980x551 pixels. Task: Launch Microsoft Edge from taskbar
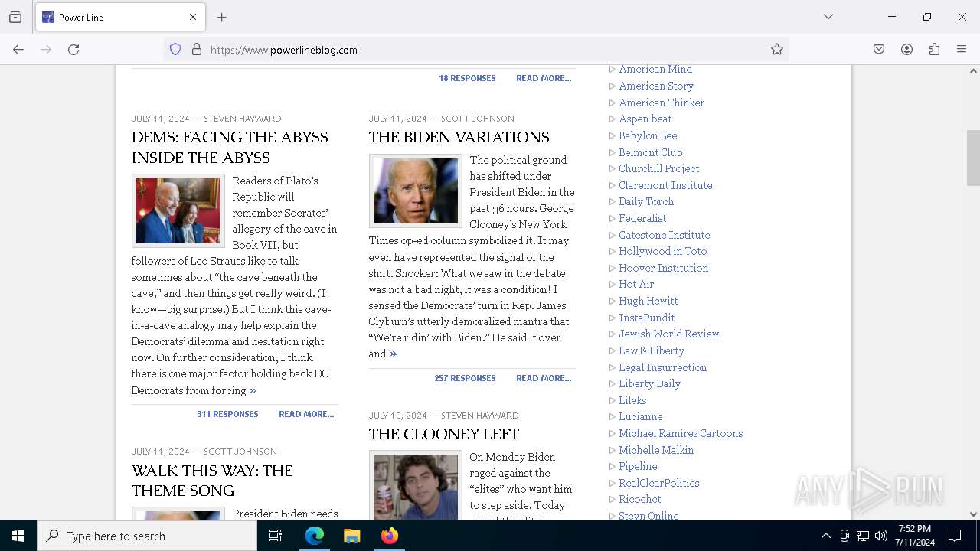[315, 536]
